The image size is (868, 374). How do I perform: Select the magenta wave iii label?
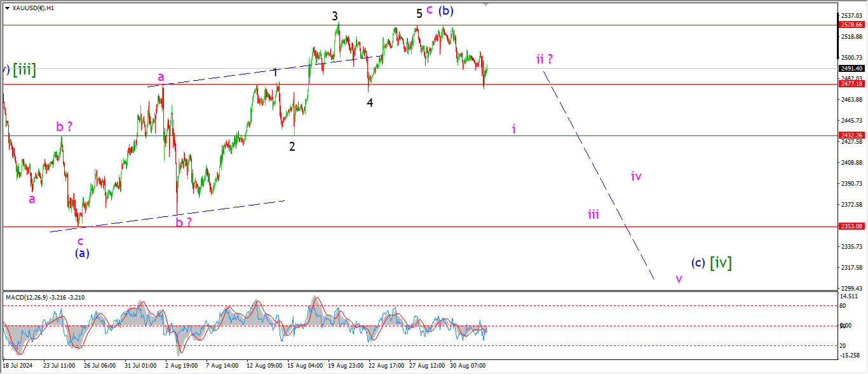coord(593,214)
